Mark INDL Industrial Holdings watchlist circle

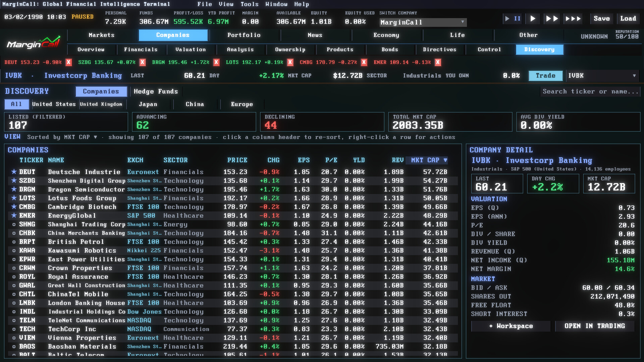tap(14, 311)
